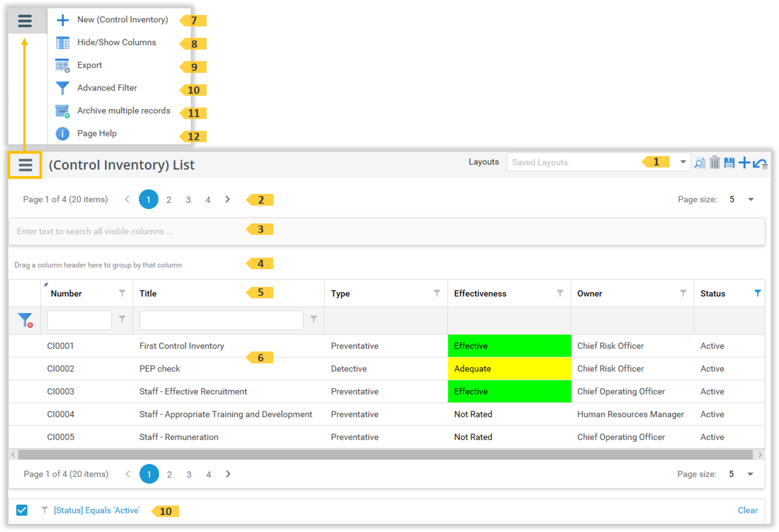Click the Archive multiple records icon
779x532 pixels.
point(62,111)
